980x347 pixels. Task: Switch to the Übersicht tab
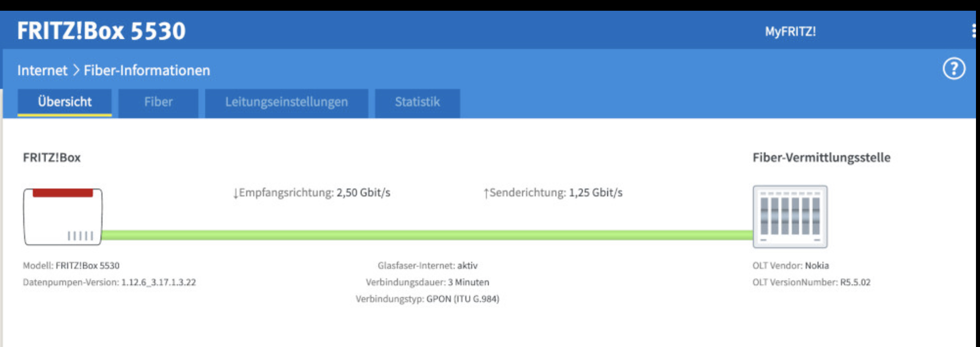point(64,102)
